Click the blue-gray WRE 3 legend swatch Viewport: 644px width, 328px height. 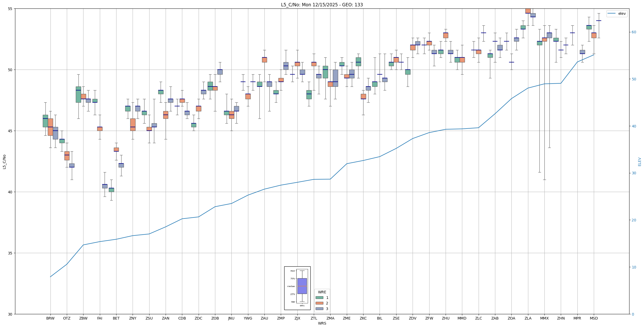pyautogui.click(x=319, y=309)
